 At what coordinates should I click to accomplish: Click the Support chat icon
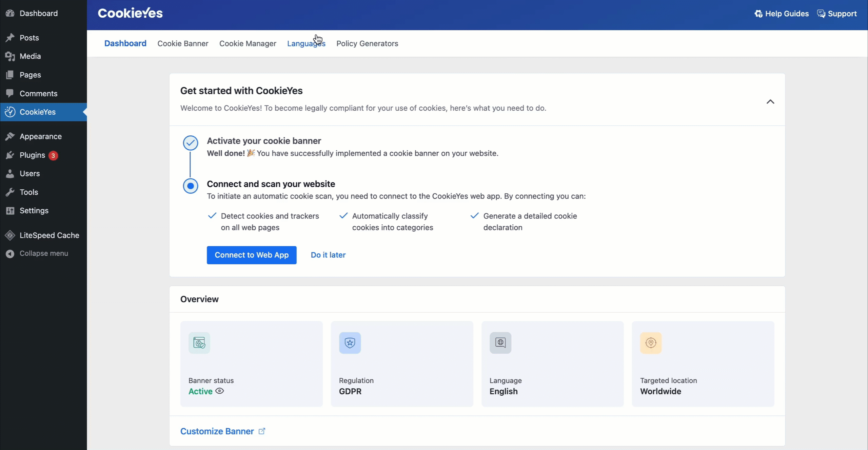[x=821, y=14]
